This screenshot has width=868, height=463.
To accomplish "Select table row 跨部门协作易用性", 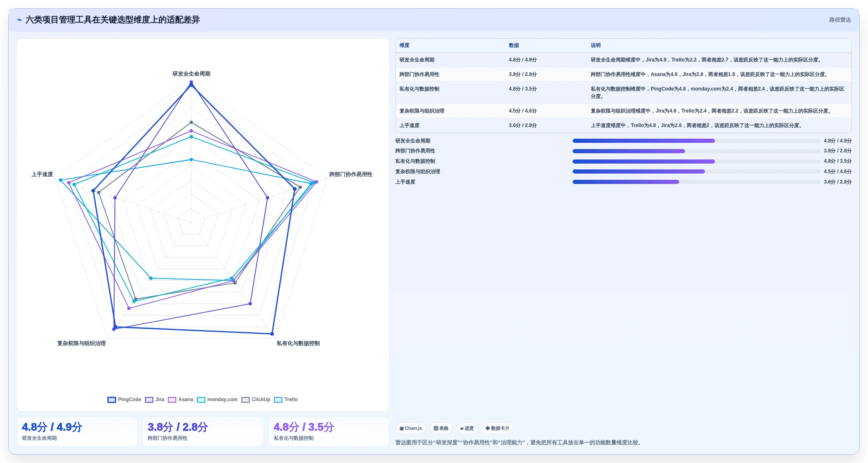I will coord(623,74).
